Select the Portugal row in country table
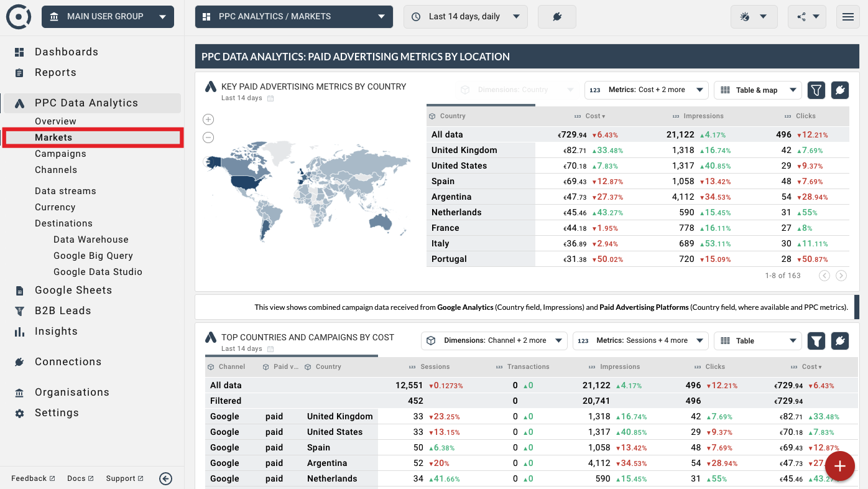The height and width of the screenshot is (489, 868). (637, 259)
